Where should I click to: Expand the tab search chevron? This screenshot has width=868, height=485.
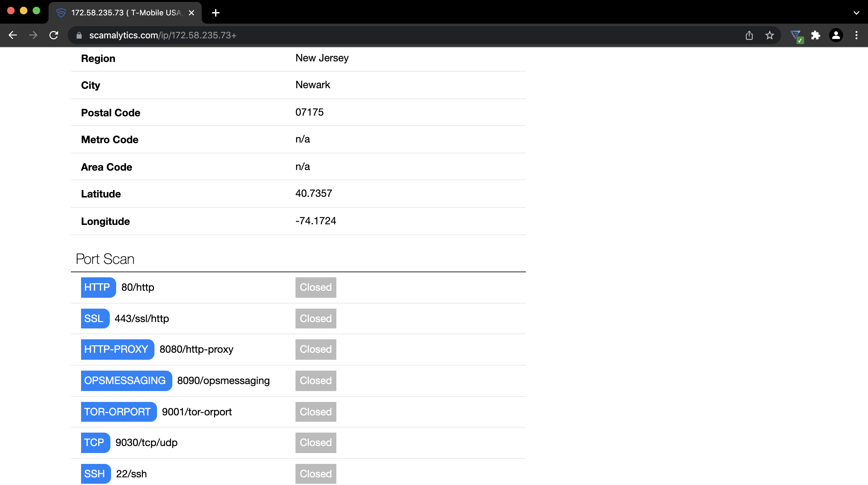(856, 13)
